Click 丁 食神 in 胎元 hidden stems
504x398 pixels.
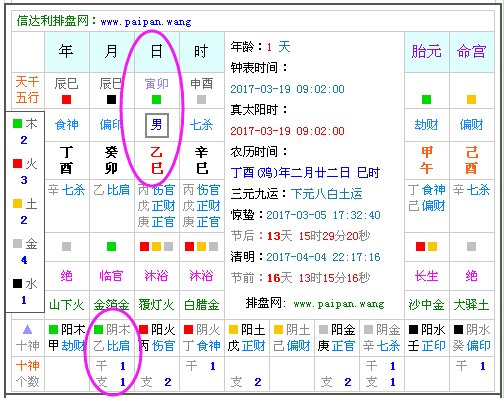(x=426, y=190)
